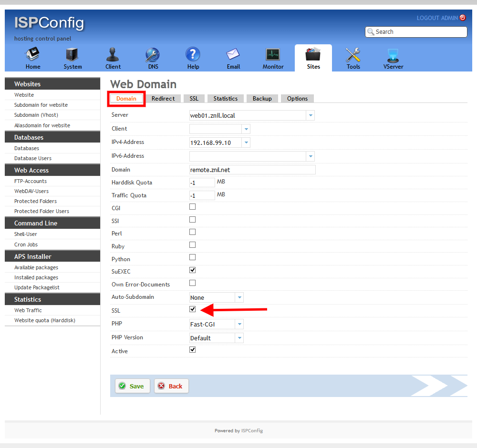This screenshot has width=477, height=448.
Task: Open the Home module icon
Action: [33, 55]
